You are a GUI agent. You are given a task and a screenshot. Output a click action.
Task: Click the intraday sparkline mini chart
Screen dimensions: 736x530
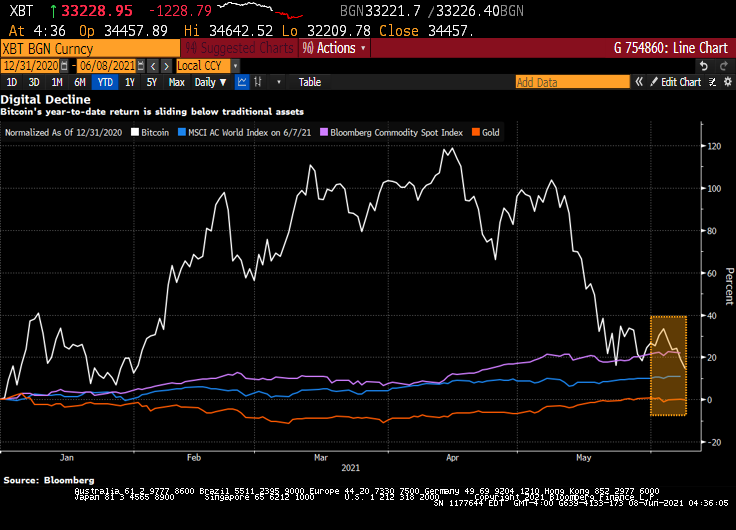[x=261, y=10]
